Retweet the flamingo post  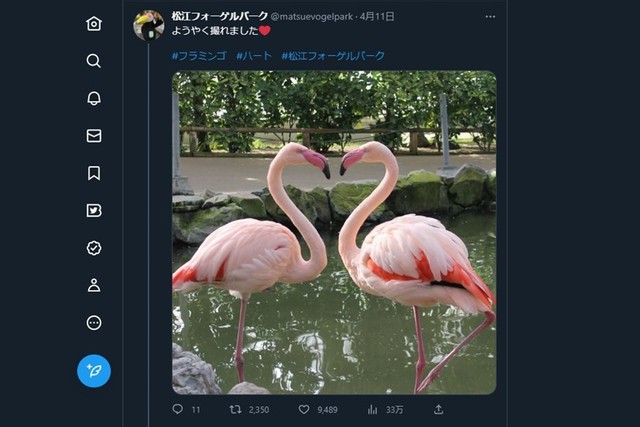click(236, 409)
